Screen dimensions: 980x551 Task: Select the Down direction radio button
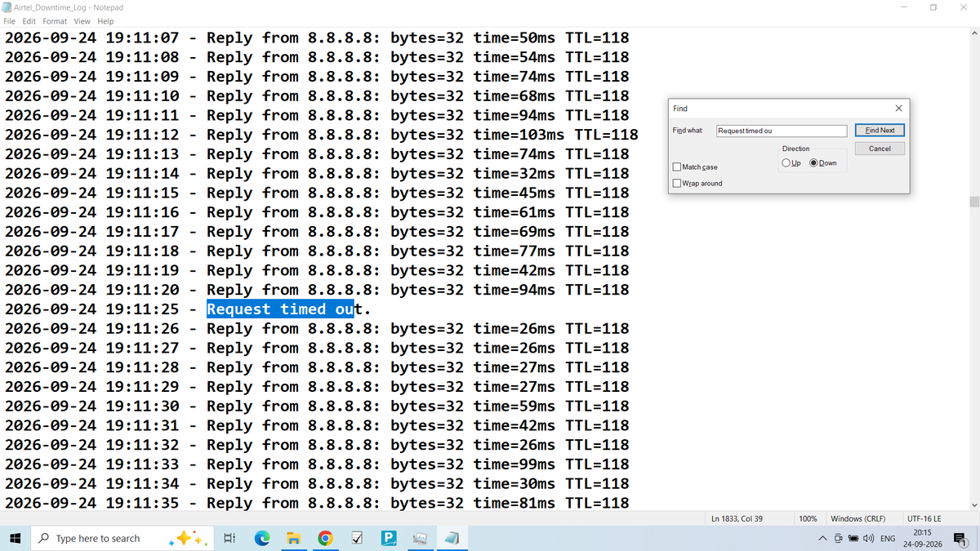[x=813, y=163]
